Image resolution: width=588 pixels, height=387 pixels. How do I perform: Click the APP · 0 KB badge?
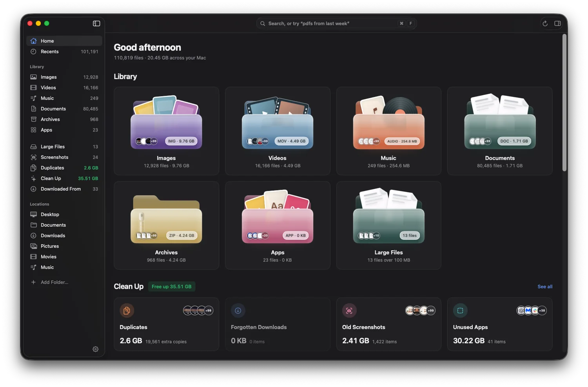pos(296,235)
